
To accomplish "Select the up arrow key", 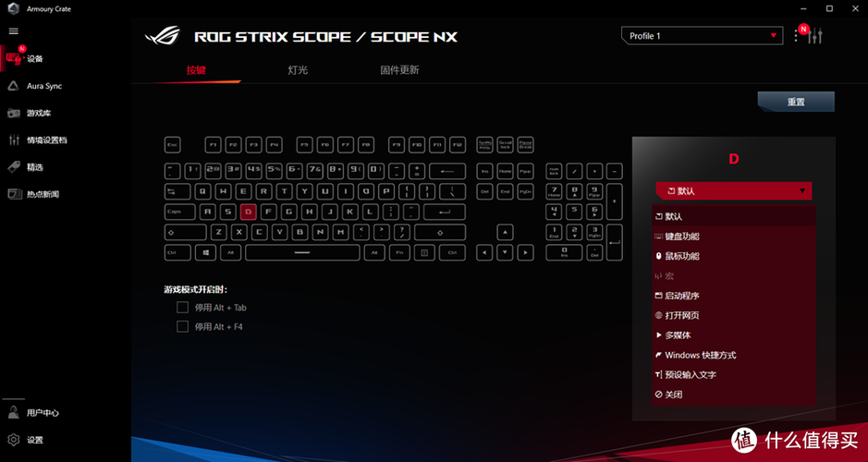I will click(505, 232).
